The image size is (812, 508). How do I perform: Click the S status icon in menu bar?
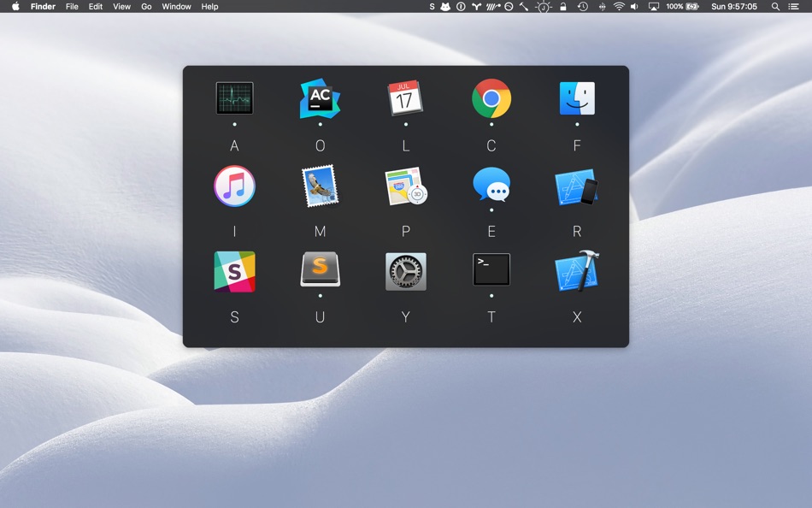pos(432,6)
